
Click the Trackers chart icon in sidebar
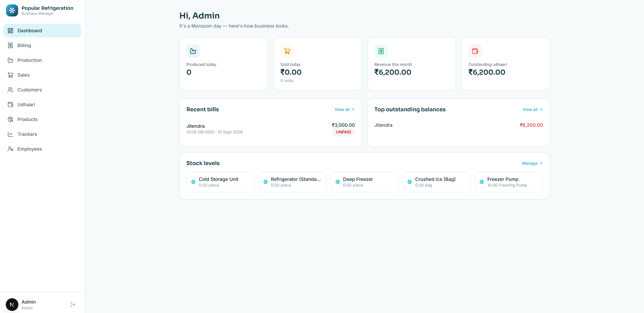pos(10,134)
